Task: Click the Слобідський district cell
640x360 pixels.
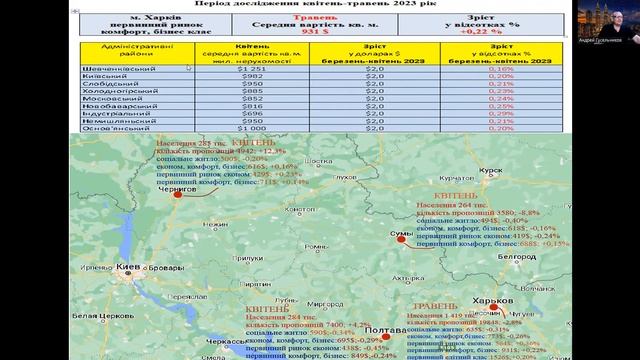Action: pos(138,84)
